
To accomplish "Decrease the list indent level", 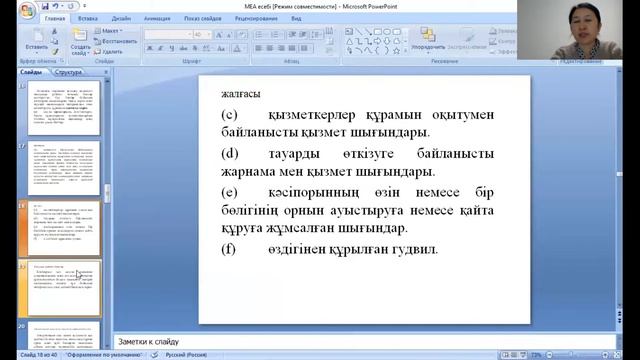I will tap(292, 35).
